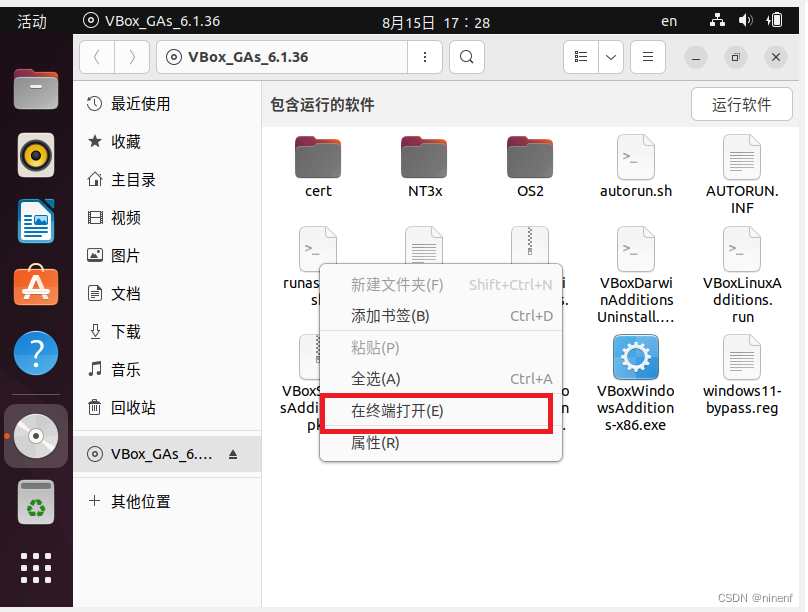Click the VBox_GAs_6.1.36 path bar entry
Viewport: 808px width, 612px height.
[x=282, y=57]
